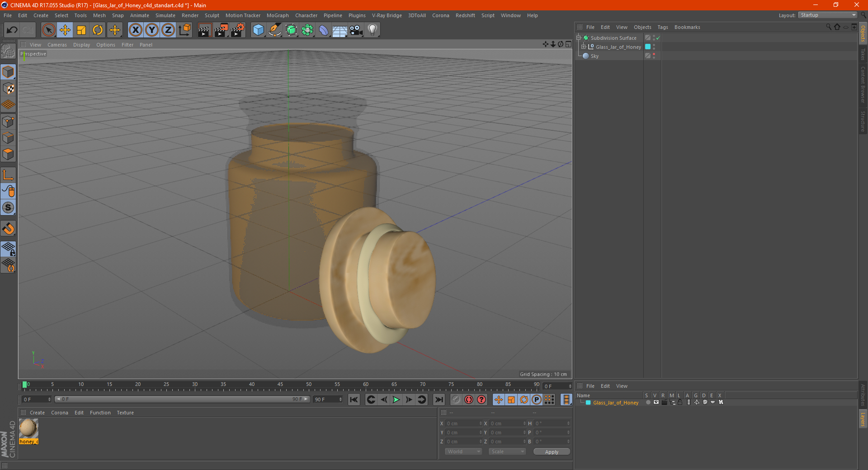Add a camera object
Viewport: 868px width, 470px height.
tap(356, 30)
